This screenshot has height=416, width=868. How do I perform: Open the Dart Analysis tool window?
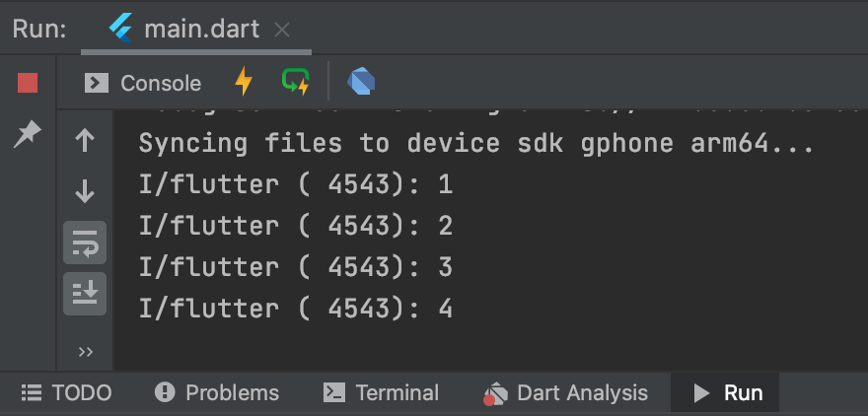click(565, 393)
